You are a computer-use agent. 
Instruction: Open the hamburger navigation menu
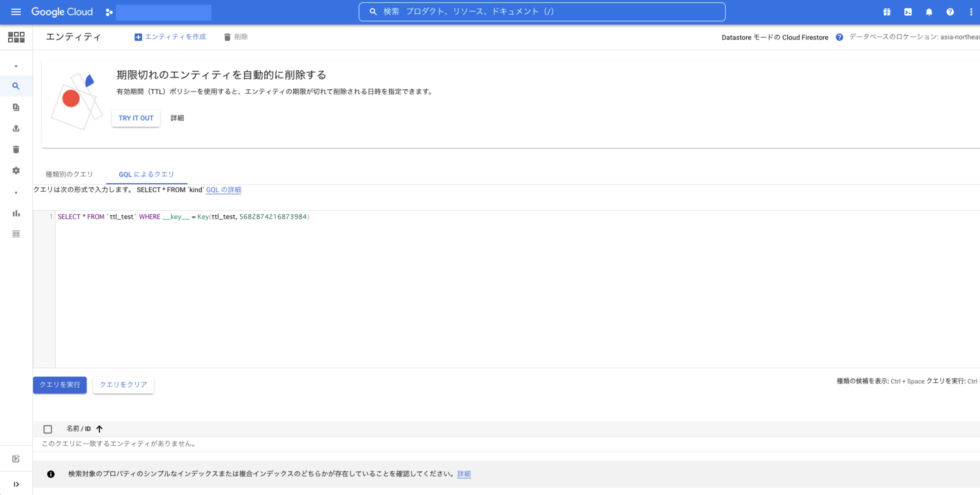click(x=16, y=12)
